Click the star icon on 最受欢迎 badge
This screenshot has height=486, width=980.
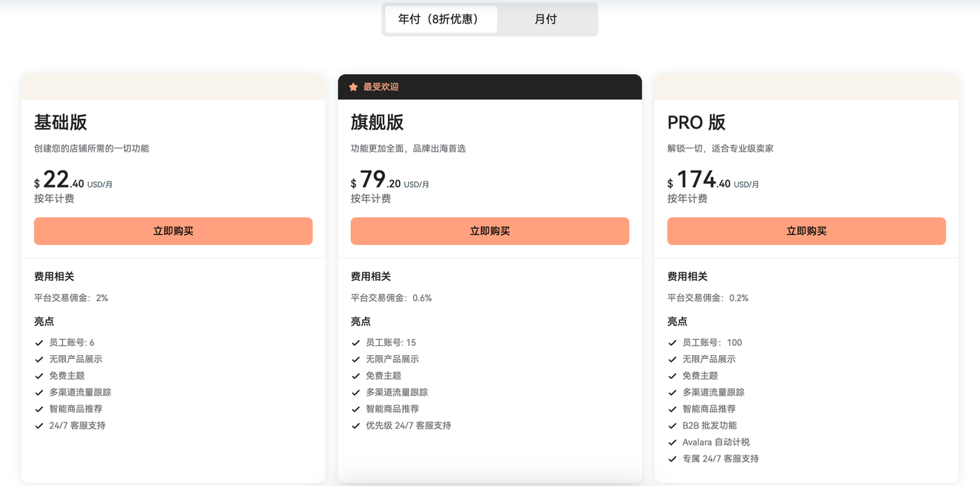(x=352, y=86)
